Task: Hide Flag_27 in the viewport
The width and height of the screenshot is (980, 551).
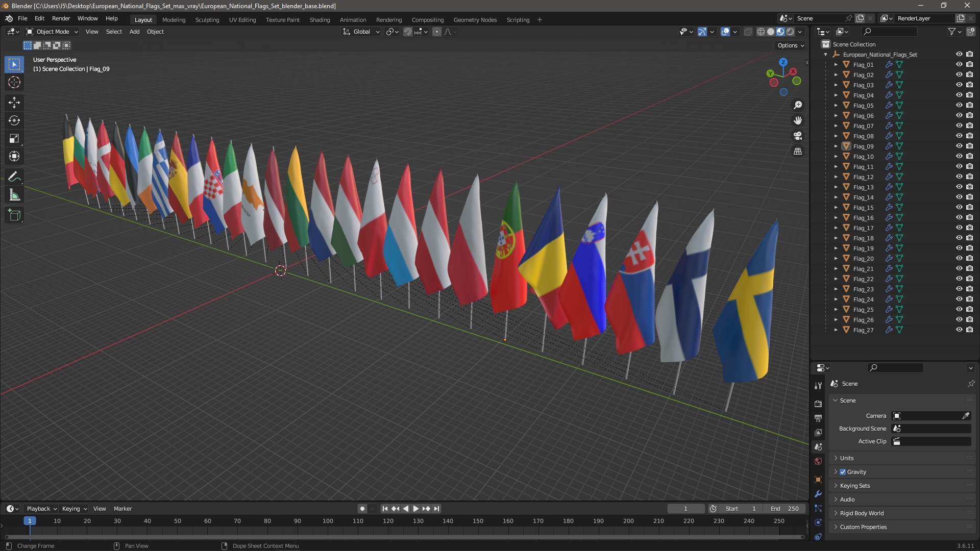Action: pos(959,330)
